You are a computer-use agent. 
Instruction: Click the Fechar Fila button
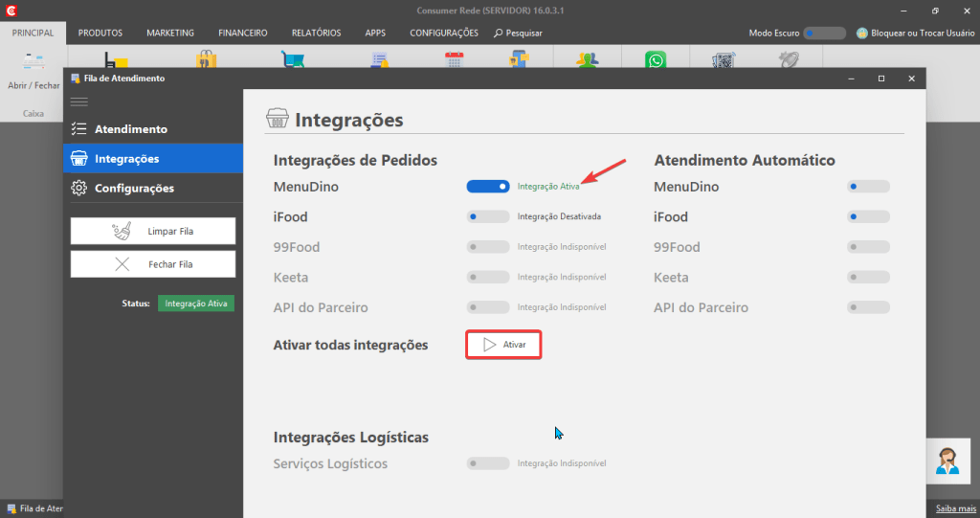(153, 264)
